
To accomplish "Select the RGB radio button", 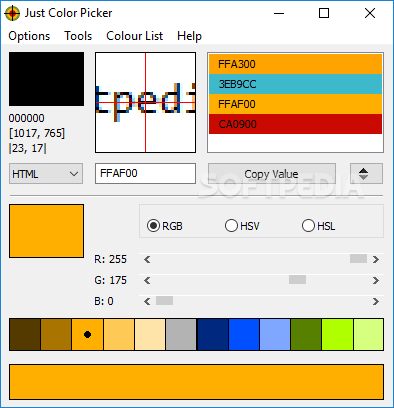I will coord(165,226).
